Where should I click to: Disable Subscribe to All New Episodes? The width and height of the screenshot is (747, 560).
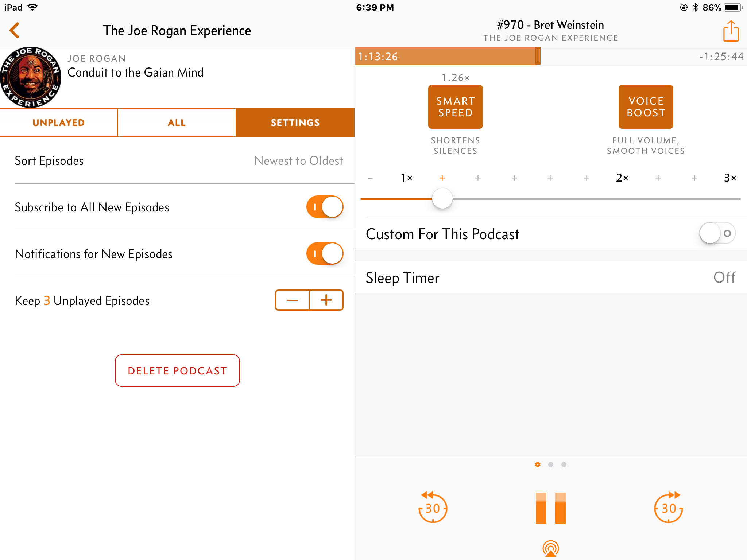click(325, 207)
